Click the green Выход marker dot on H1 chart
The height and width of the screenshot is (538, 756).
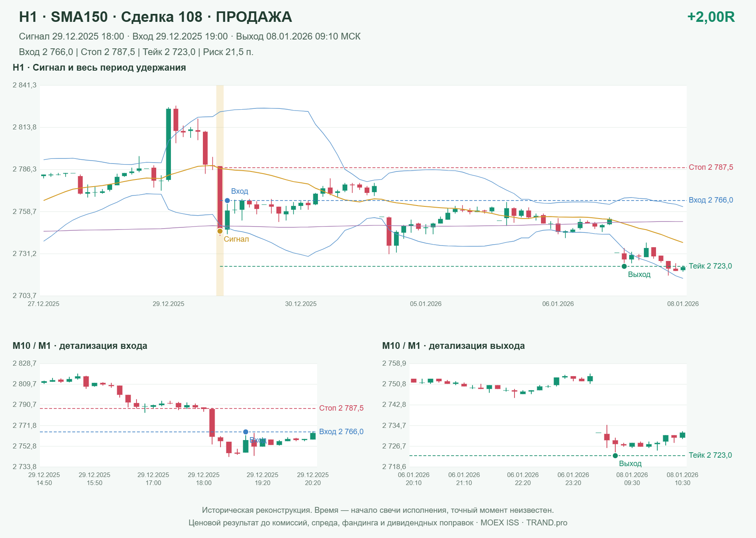624,266
